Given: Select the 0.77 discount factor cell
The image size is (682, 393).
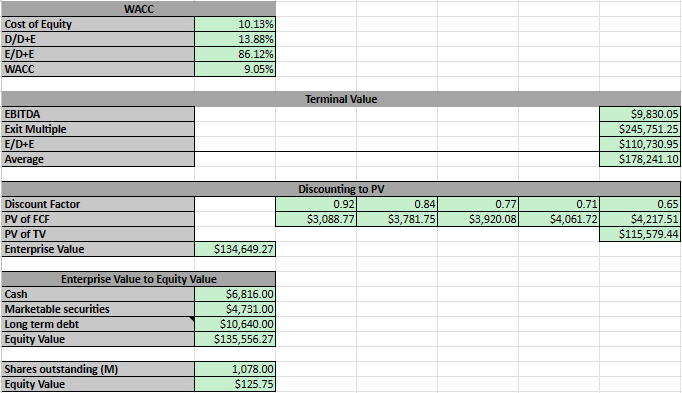Looking at the screenshot, I should [x=478, y=204].
